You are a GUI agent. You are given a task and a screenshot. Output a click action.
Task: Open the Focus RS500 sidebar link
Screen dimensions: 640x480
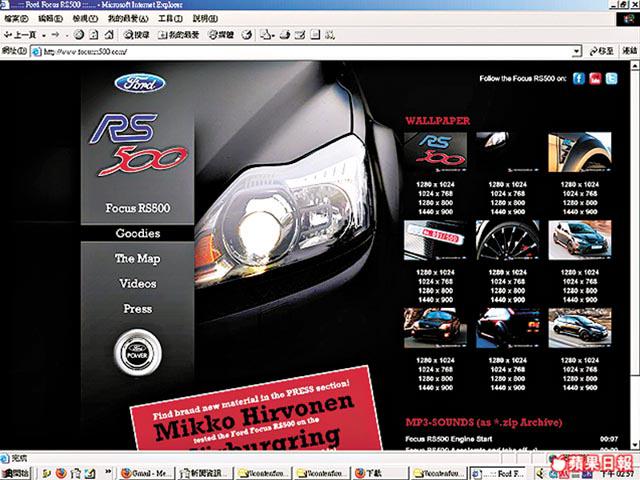click(x=138, y=208)
